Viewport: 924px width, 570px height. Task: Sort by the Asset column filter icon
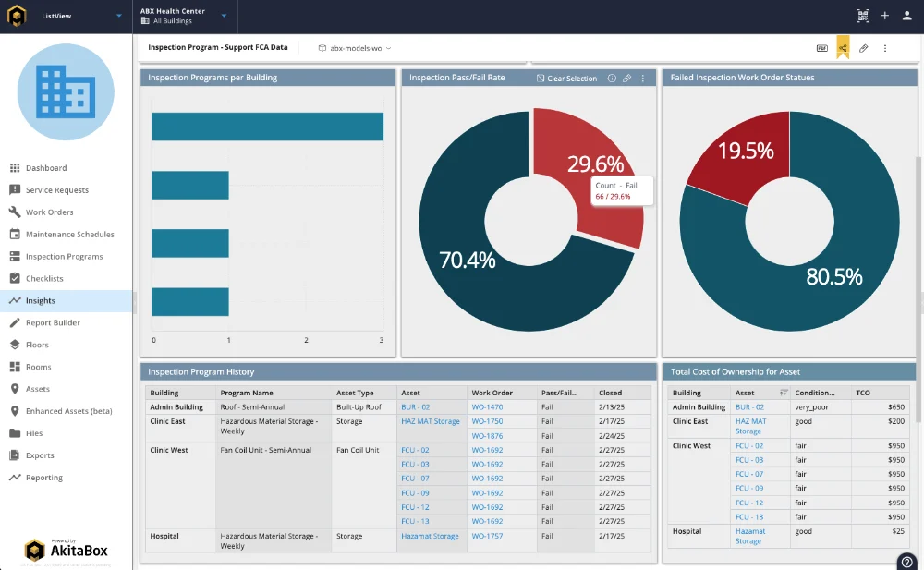point(784,393)
